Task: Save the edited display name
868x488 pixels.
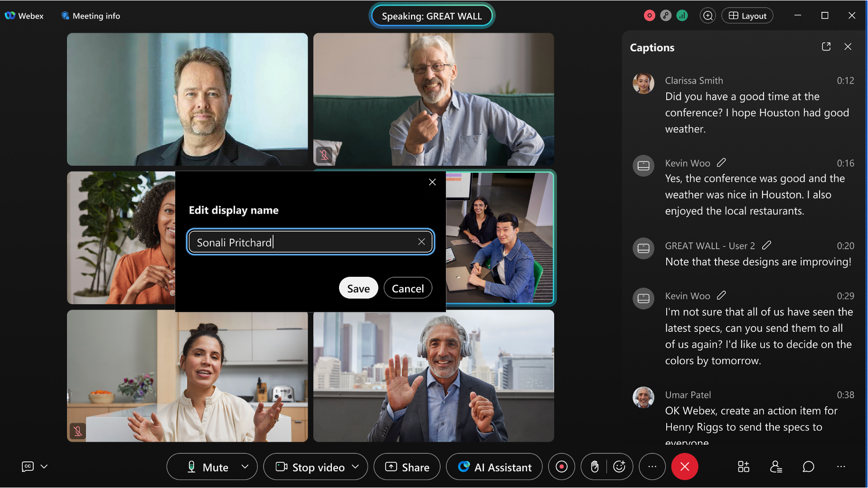Action: click(358, 288)
